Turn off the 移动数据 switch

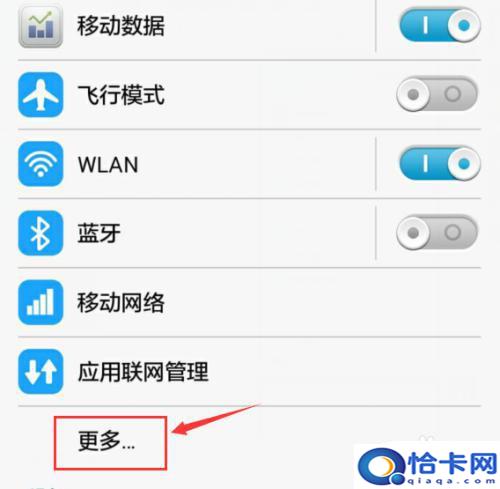click(440, 25)
